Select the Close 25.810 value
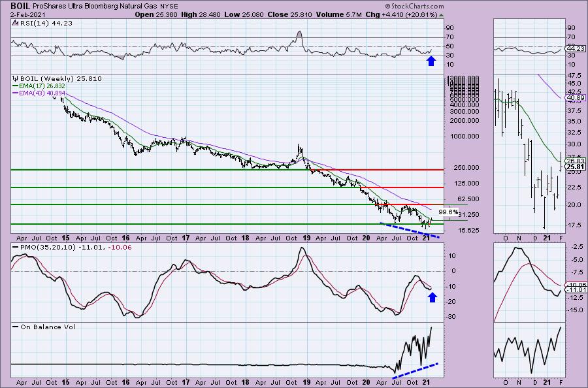This screenshot has height=388, width=588. 290,14
